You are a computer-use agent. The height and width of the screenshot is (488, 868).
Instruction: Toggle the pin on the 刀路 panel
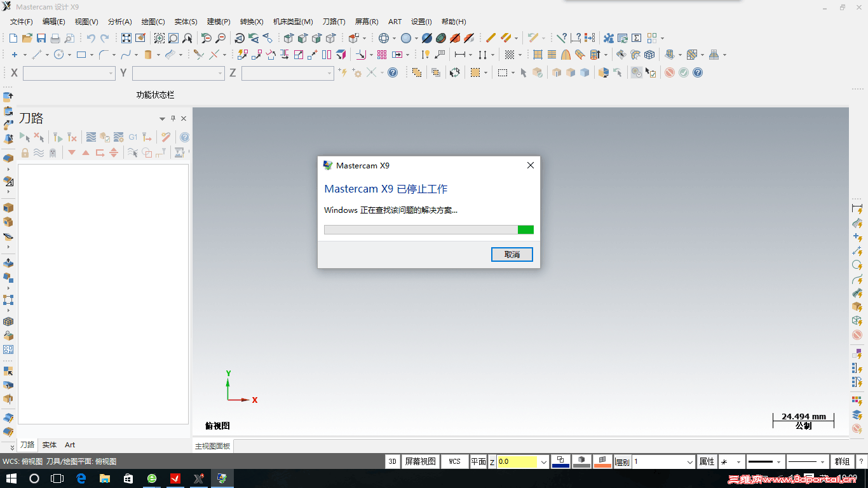click(173, 118)
